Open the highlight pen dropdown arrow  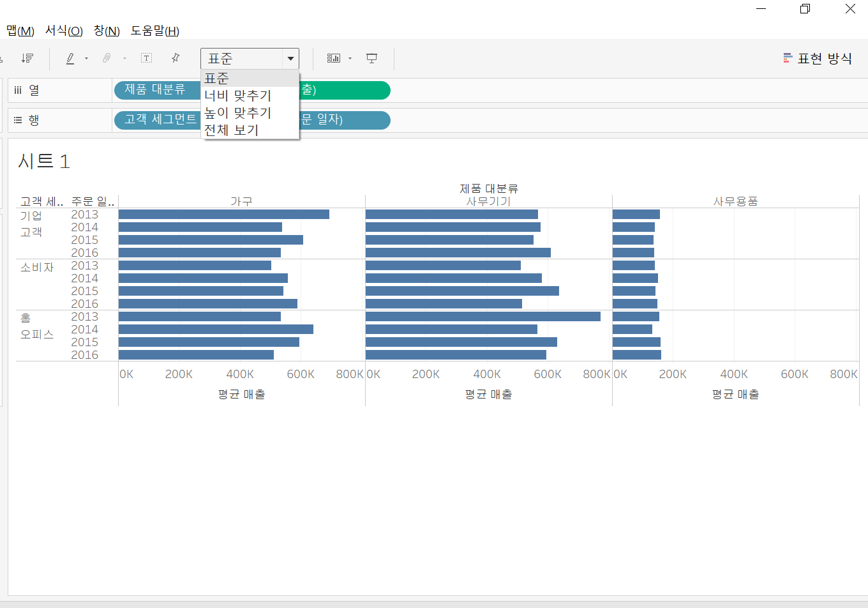(86, 59)
